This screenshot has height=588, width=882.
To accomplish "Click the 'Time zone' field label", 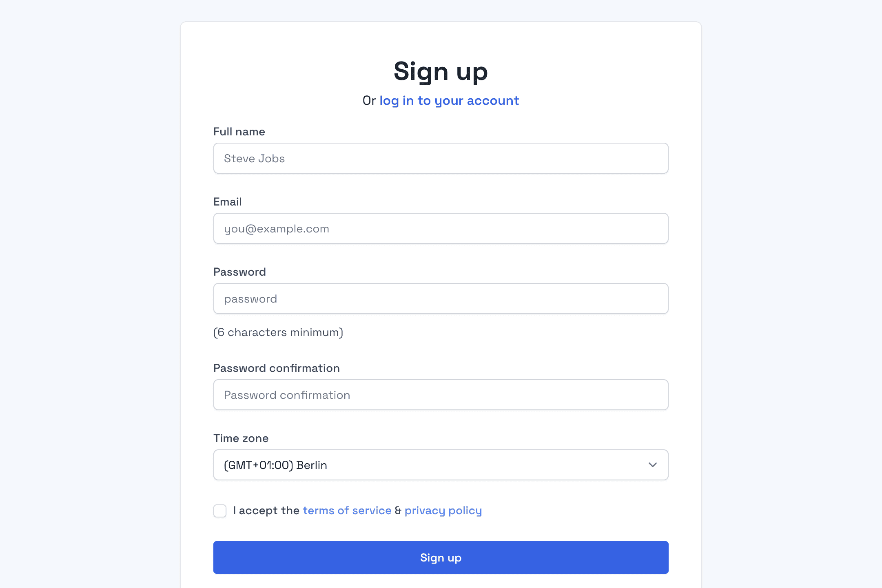I will click(x=241, y=438).
